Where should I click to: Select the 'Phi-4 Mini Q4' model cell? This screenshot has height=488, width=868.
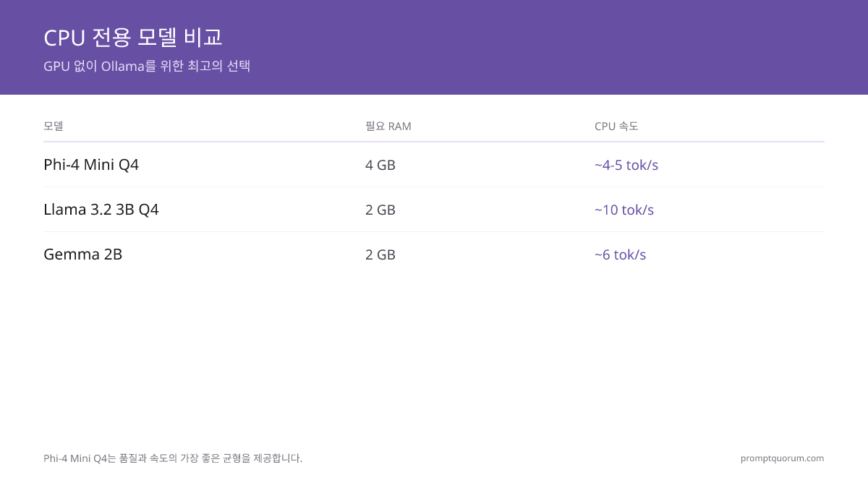(x=91, y=165)
